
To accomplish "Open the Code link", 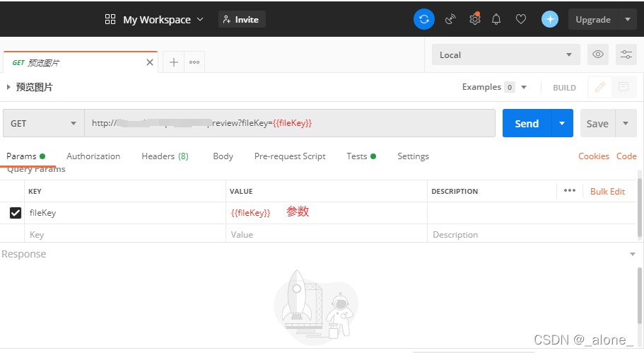I will [626, 156].
